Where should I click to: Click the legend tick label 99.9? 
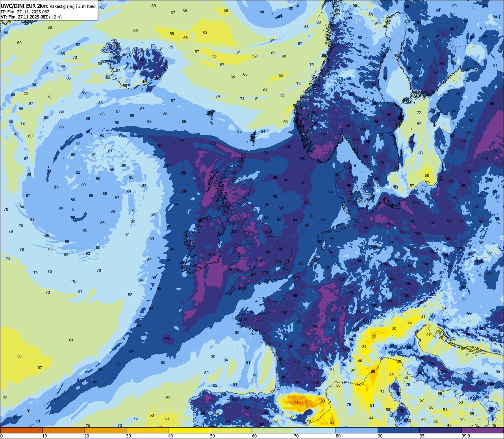[x=466, y=436]
